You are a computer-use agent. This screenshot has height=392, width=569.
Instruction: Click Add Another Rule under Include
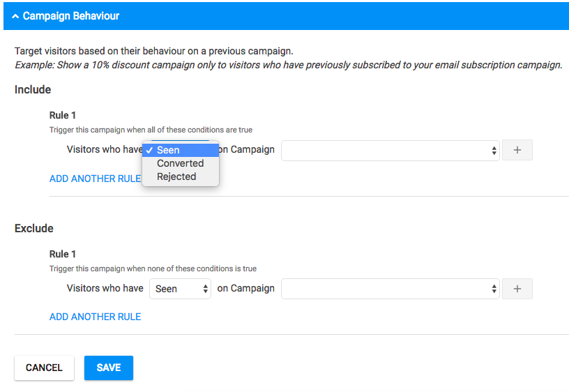tap(95, 179)
